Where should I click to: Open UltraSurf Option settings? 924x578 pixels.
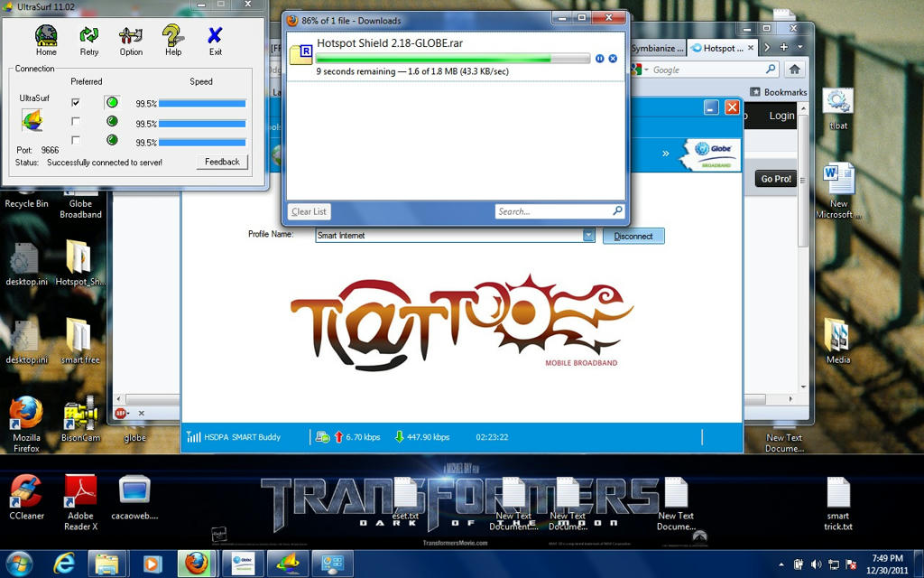(131, 40)
